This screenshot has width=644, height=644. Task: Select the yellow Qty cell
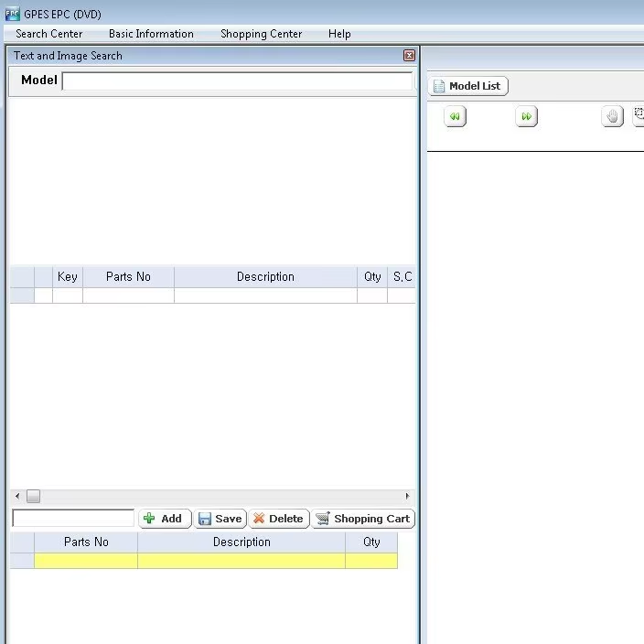coord(371,561)
